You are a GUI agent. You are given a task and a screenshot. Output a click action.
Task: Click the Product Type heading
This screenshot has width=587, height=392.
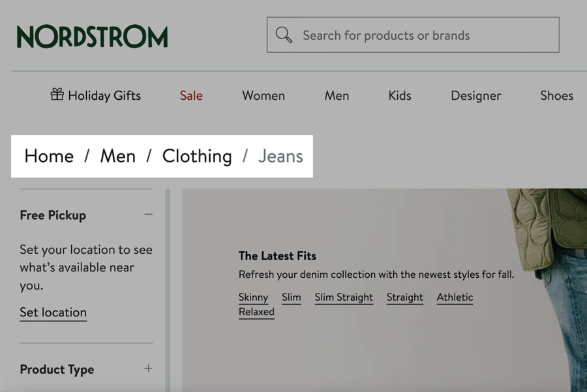(57, 370)
